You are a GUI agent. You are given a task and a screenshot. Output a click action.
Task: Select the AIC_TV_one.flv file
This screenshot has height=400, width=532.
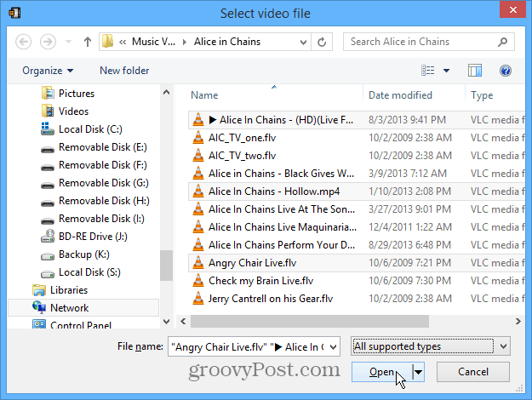(357, 138)
